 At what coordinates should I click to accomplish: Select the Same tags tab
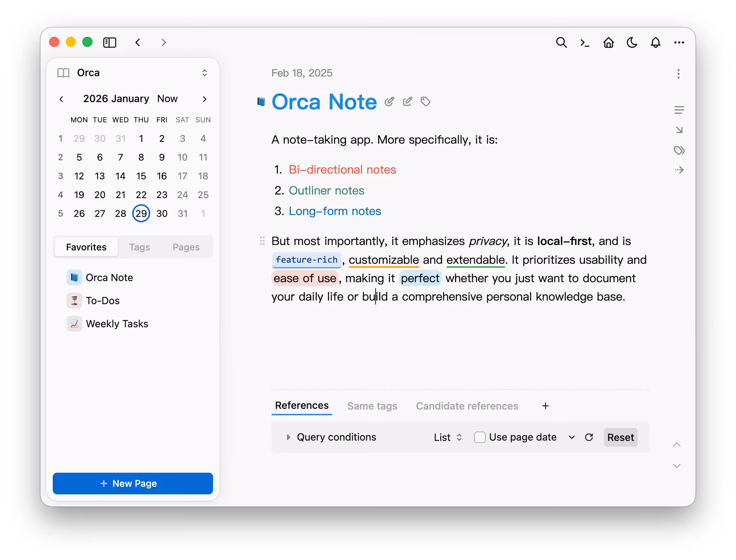coord(372,406)
